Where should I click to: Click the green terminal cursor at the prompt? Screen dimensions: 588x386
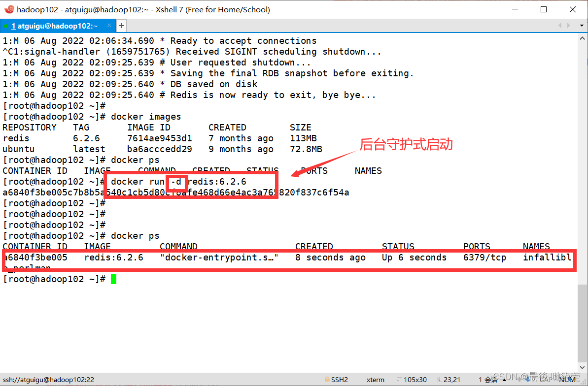point(114,279)
